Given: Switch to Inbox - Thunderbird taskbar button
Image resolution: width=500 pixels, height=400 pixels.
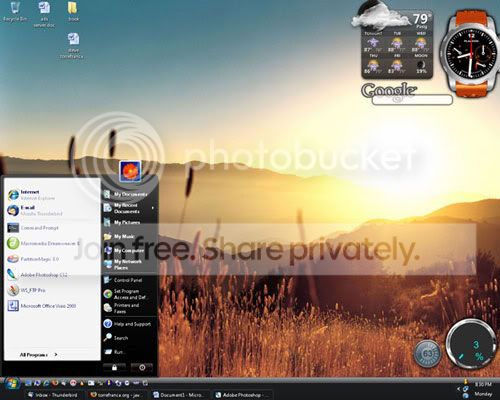Looking at the screenshot, I should pos(53,395).
